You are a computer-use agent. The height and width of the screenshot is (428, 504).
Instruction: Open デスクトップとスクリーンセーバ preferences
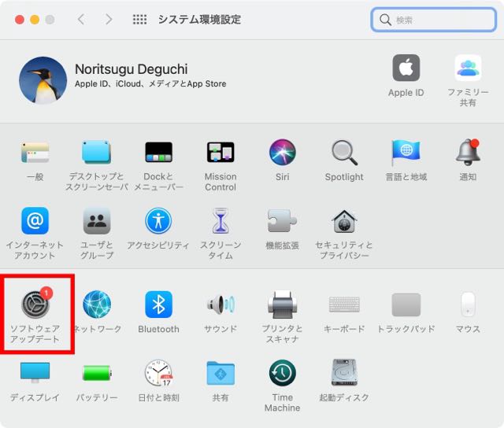pyautogui.click(x=96, y=152)
